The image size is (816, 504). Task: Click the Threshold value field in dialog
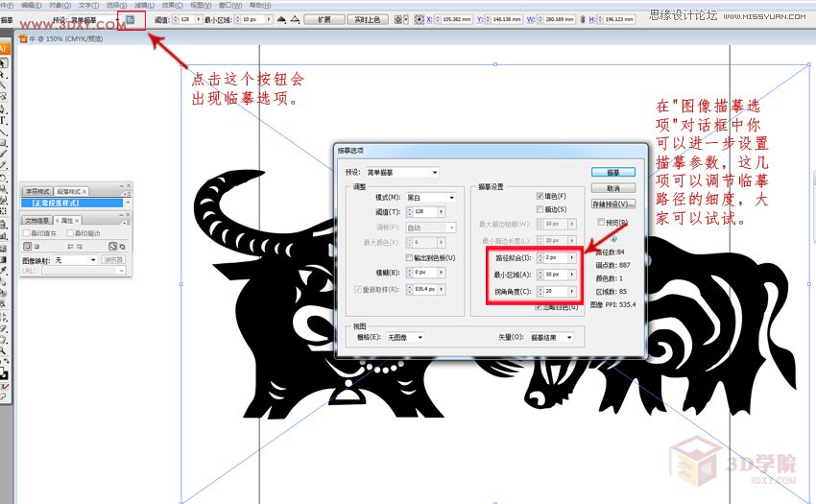pos(425,211)
